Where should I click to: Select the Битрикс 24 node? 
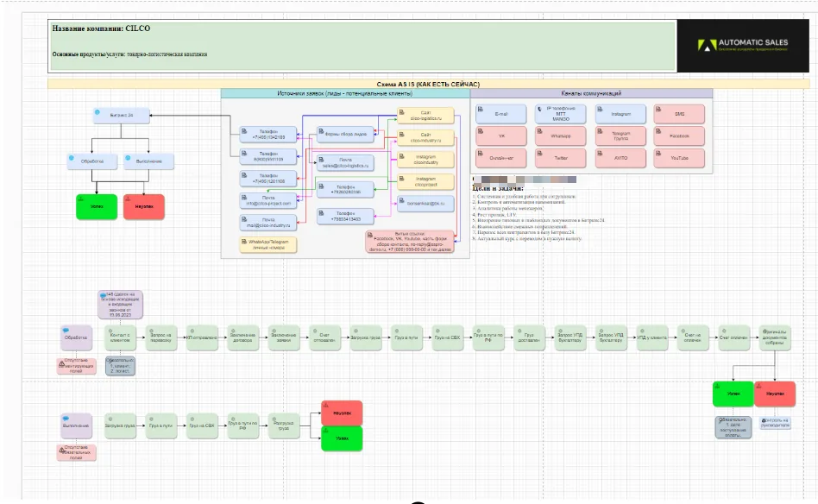122,116
